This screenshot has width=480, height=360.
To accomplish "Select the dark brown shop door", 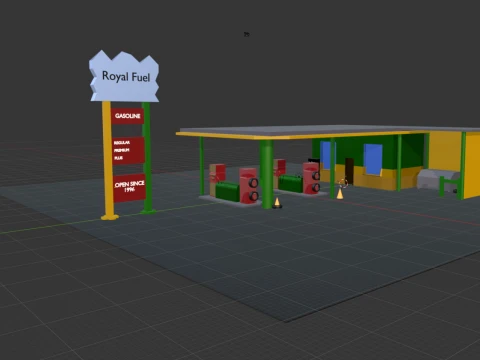I will [x=349, y=171].
